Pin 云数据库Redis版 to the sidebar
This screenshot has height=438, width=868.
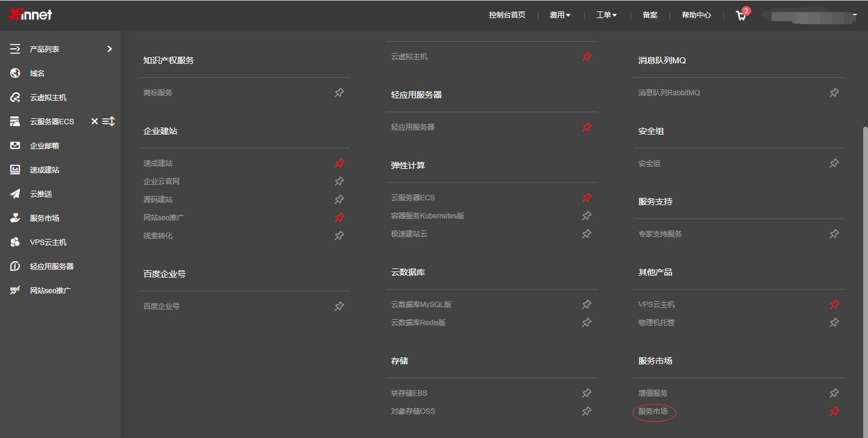587,323
